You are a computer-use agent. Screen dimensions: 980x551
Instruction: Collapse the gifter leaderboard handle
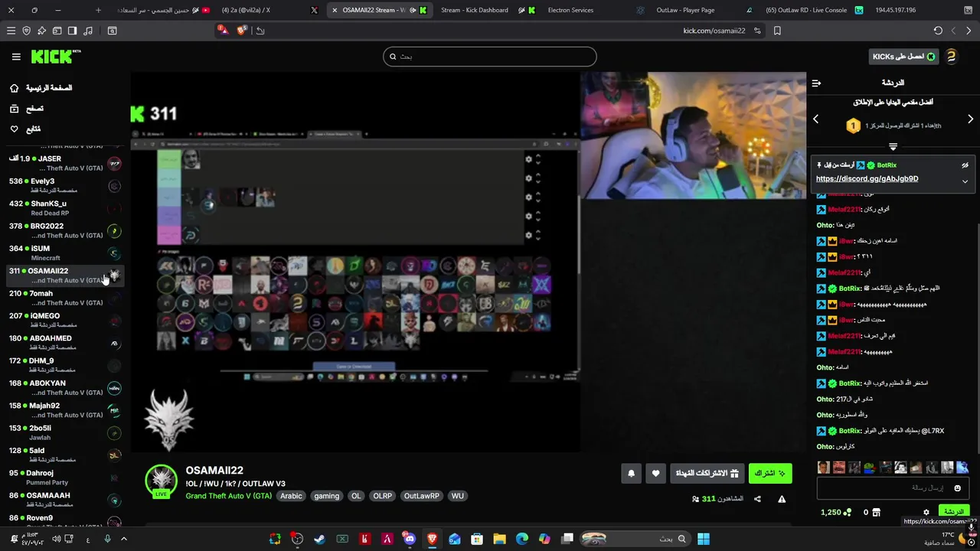coord(893,146)
